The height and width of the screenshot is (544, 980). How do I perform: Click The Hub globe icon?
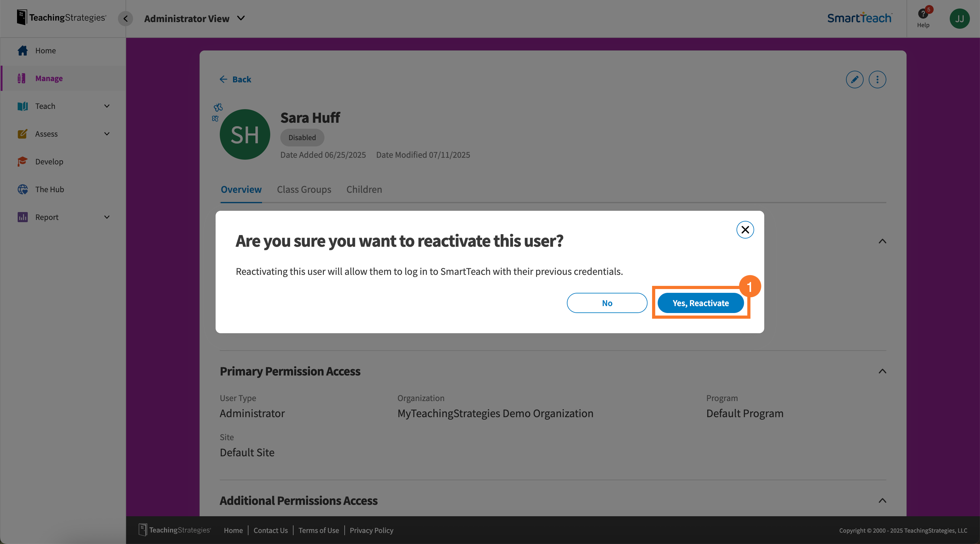[22, 189]
